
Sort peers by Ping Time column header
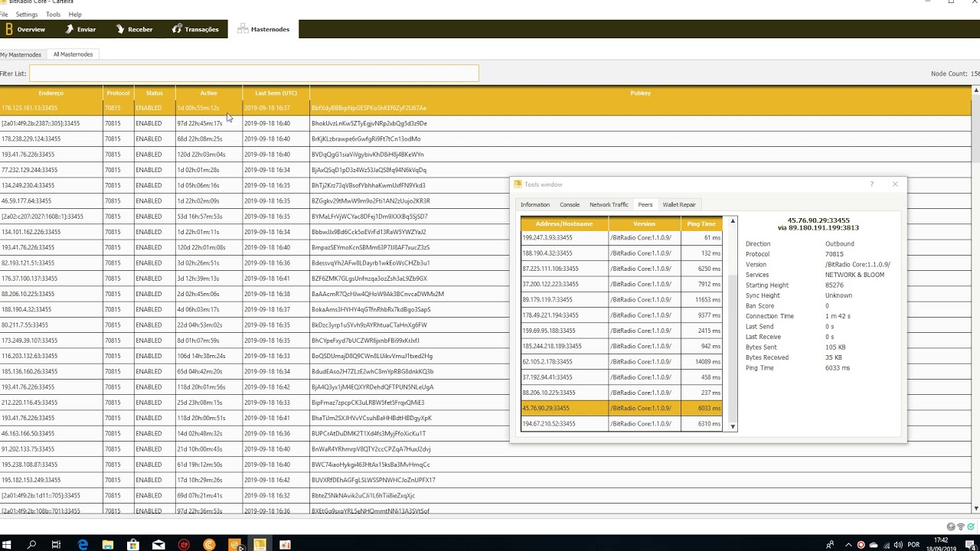click(x=701, y=223)
